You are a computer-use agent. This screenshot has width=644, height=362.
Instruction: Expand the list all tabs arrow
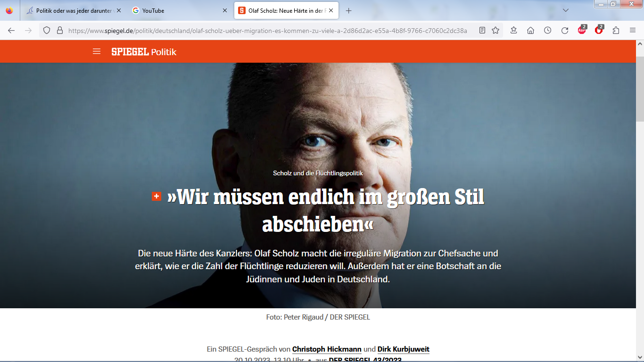(x=566, y=10)
